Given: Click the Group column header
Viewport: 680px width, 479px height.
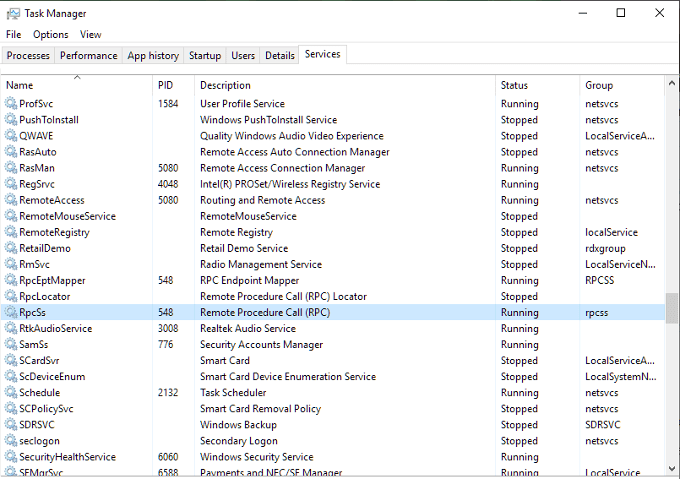Looking at the screenshot, I should point(599,86).
